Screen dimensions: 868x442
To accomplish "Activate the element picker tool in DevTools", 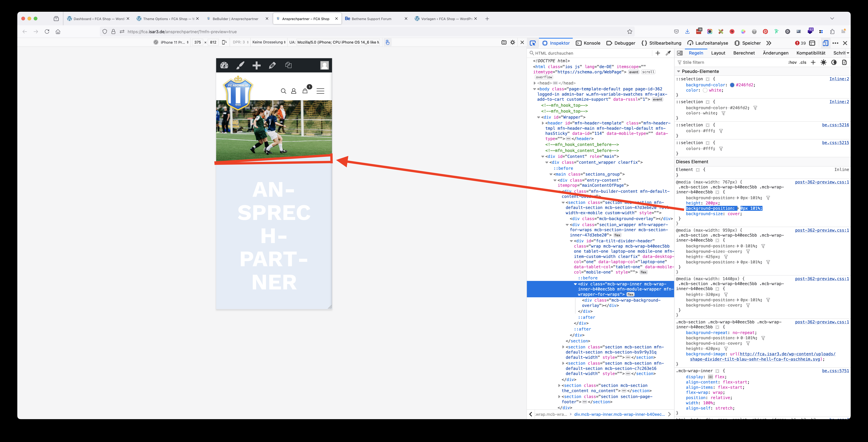I will (x=533, y=43).
